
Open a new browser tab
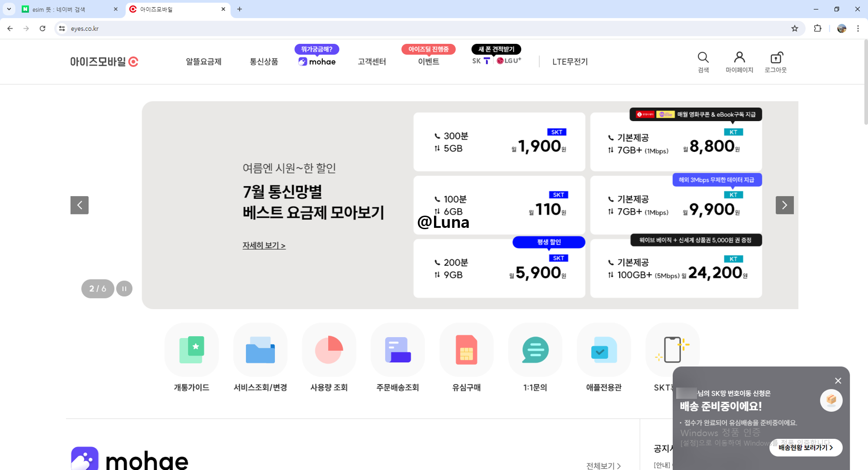point(240,9)
